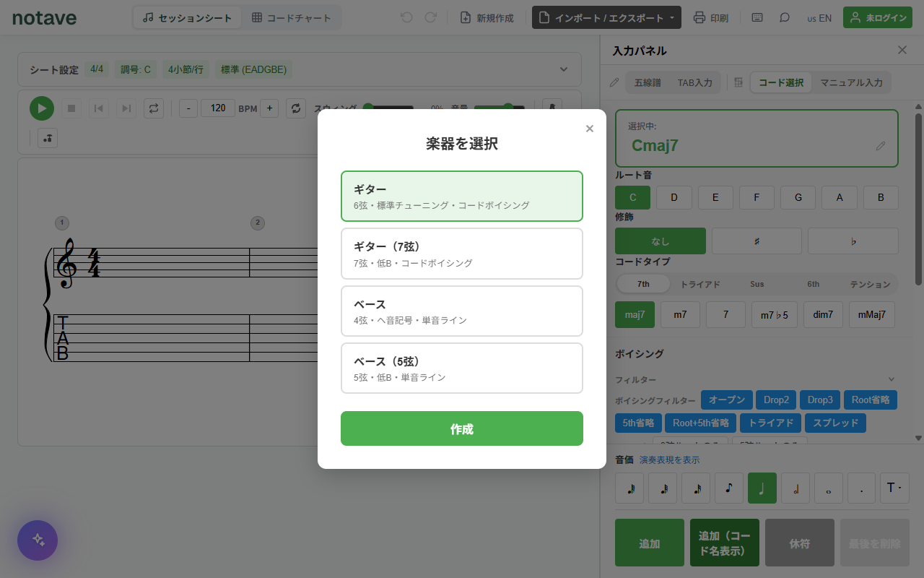Redo the action in top toolbar
The height and width of the screenshot is (578, 924).
tap(431, 17)
